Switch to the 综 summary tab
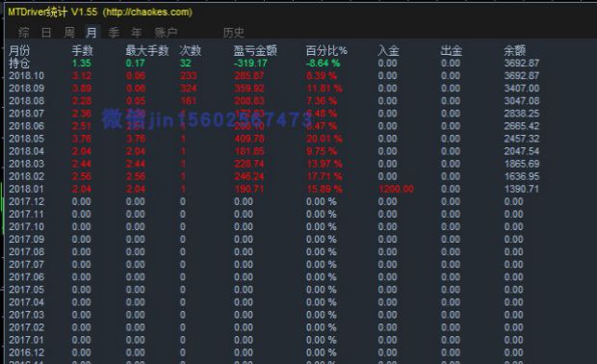Viewport: 597px width, 364px height. [23, 33]
